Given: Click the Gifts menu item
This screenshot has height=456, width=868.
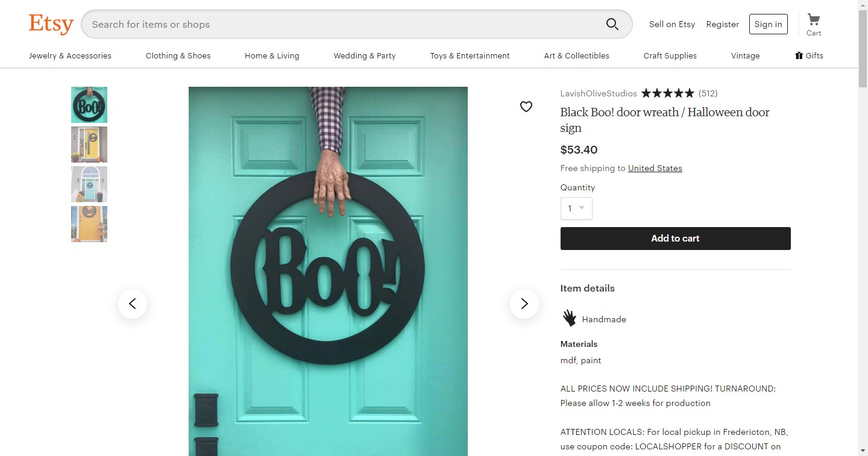Looking at the screenshot, I should (809, 55).
